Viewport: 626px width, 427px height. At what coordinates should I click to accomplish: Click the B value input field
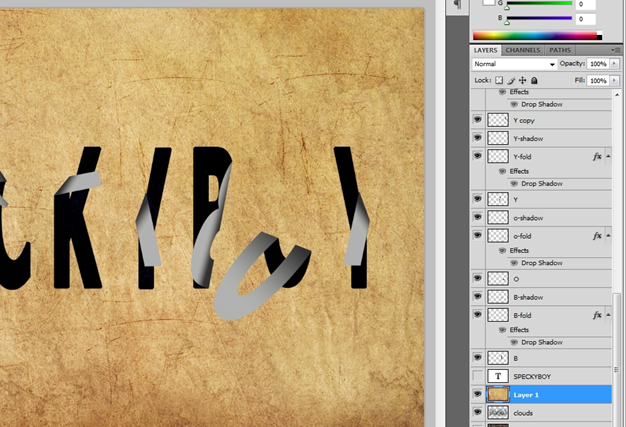tap(586, 19)
